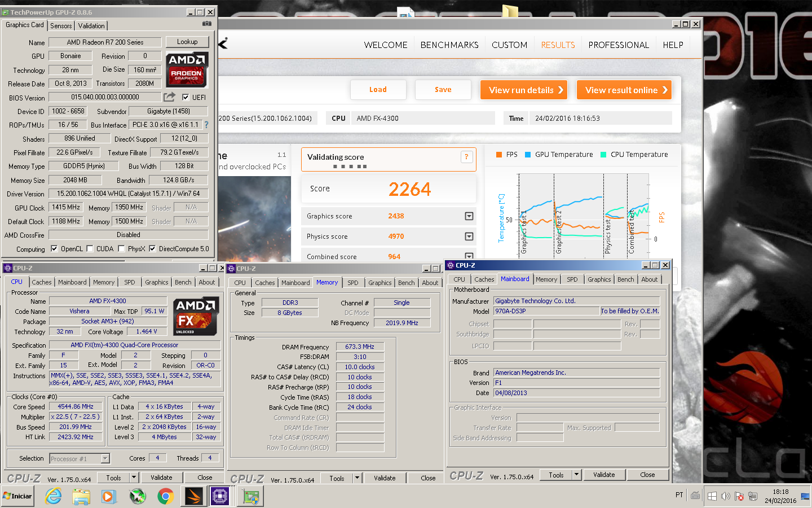Click the Action Center flag tray icon
The height and width of the screenshot is (508, 812).
coord(739,496)
